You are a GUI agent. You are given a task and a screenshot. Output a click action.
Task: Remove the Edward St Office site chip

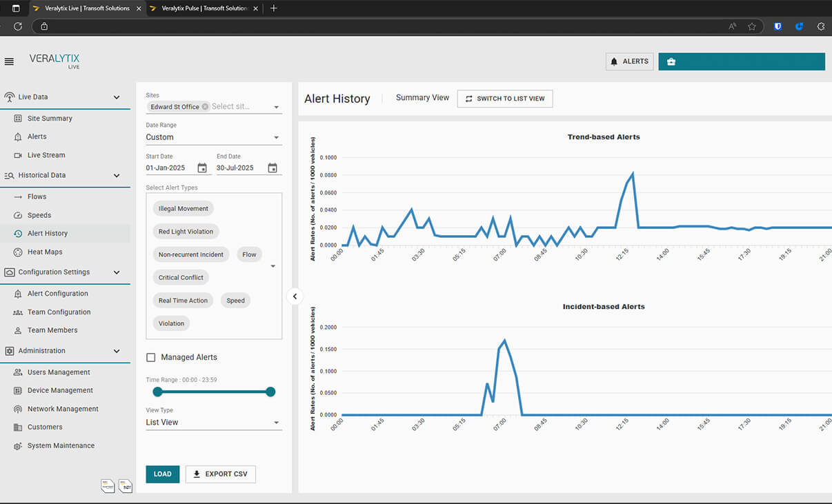pyautogui.click(x=206, y=107)
